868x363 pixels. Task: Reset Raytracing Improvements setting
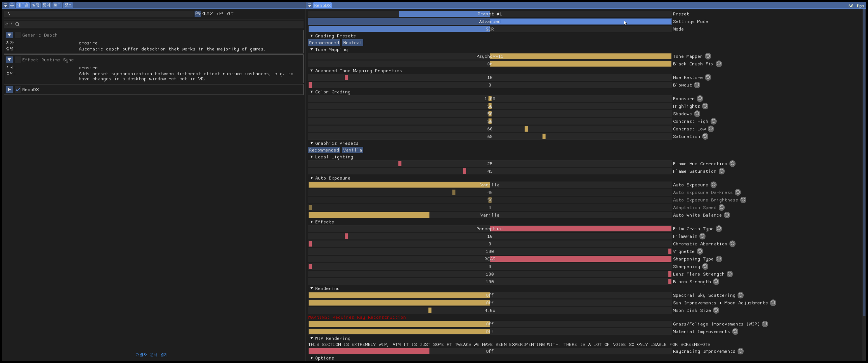click(740, 351)
